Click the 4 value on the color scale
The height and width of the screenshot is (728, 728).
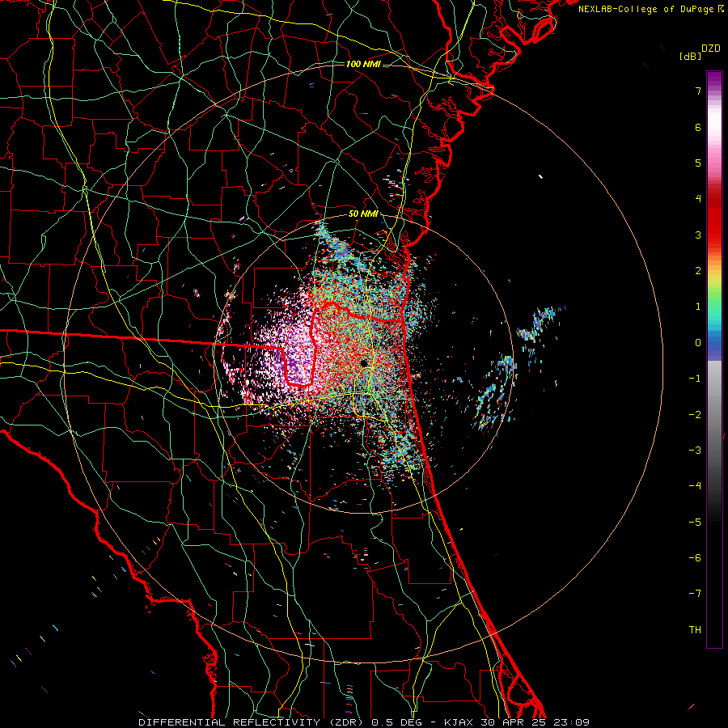click(x=698, y=199)
